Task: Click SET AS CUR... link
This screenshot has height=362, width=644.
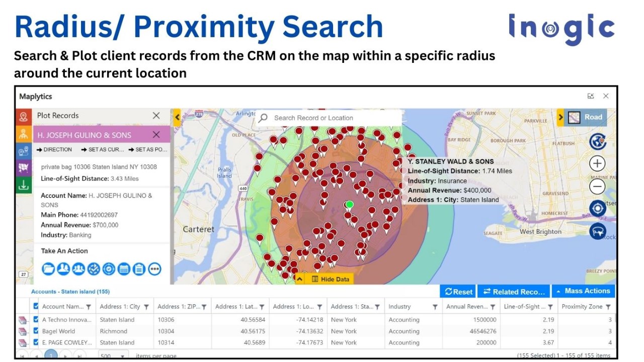Action: pos(102,149)
